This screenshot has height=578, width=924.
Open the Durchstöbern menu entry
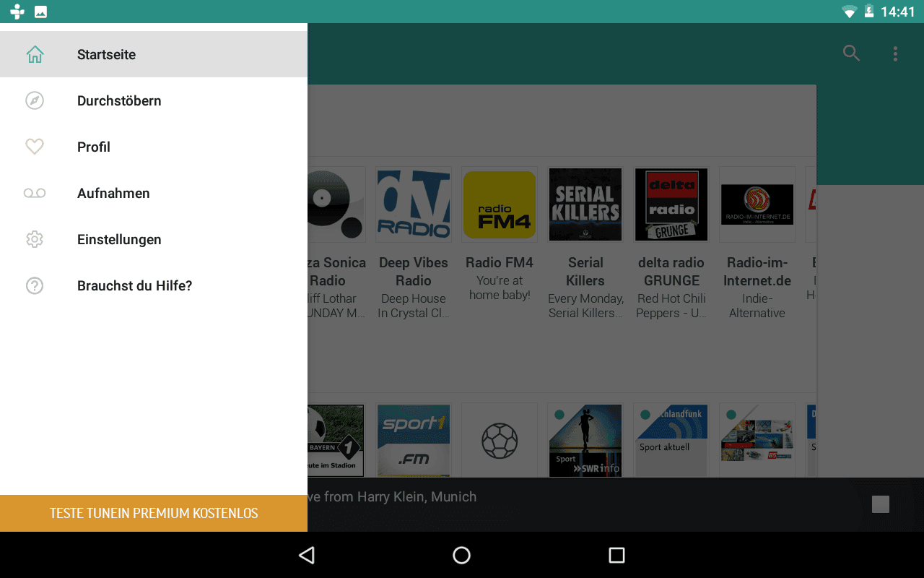(x=154, y=100)
